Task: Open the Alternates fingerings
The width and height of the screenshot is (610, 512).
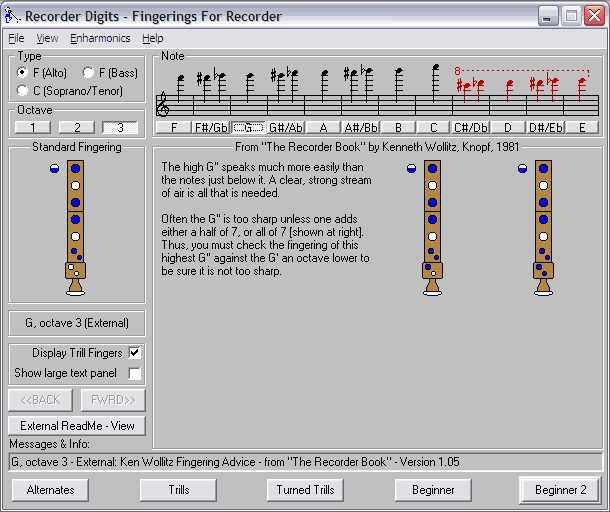Action: tap(50, 490)
